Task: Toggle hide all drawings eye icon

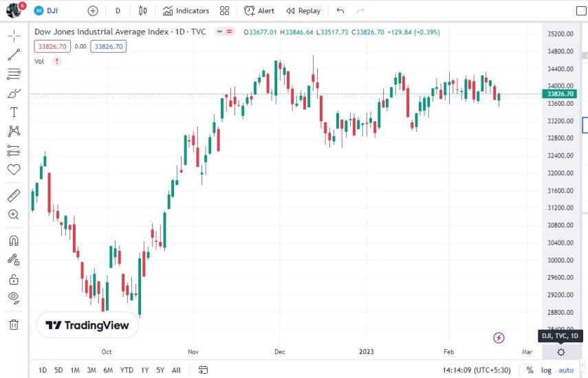Action: tap(14, 298)
